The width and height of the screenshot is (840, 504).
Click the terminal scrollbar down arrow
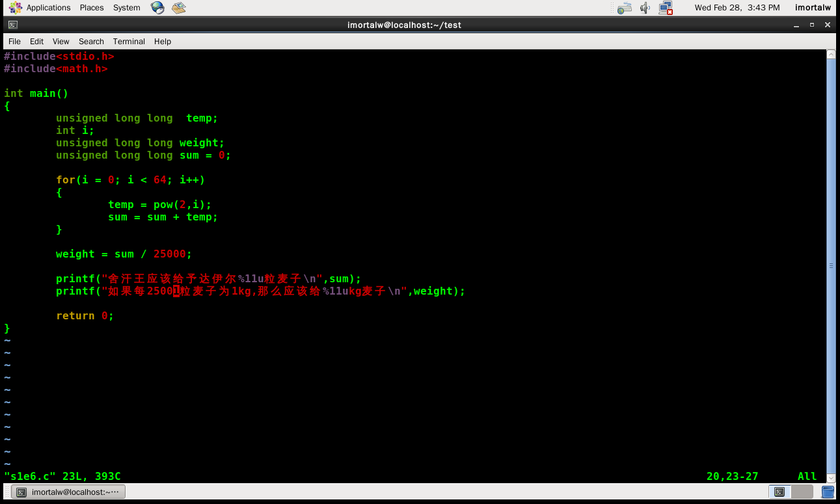coord(831,478)
